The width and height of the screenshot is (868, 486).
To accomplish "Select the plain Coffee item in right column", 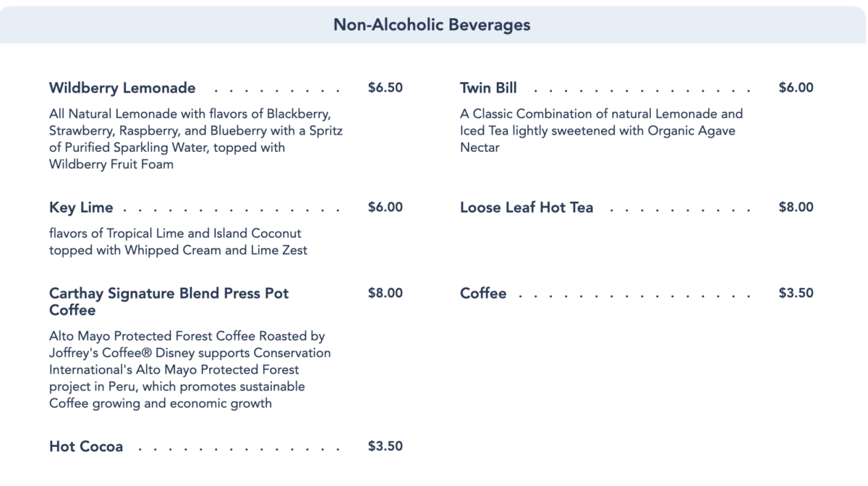I will click(483, 294).
